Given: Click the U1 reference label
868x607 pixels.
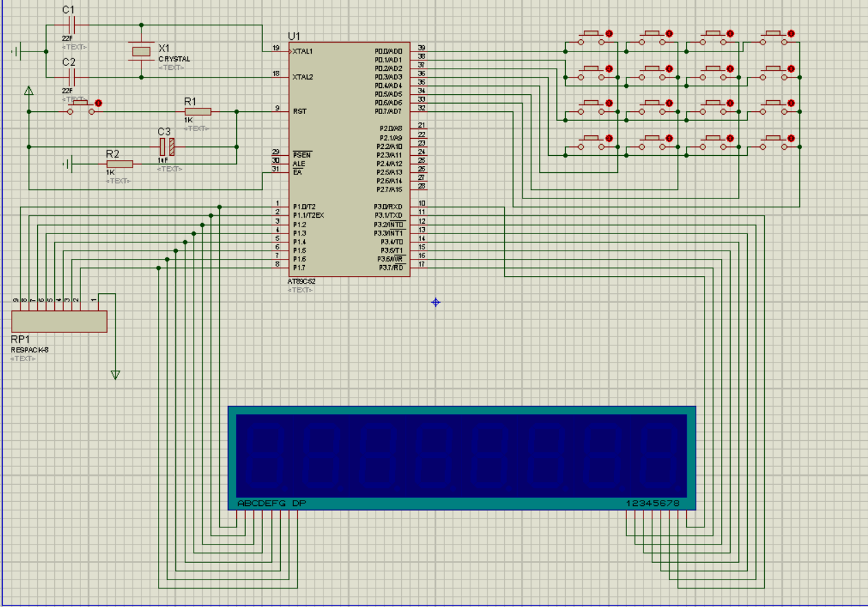Looking at the screenshot, I should point(295,36).
